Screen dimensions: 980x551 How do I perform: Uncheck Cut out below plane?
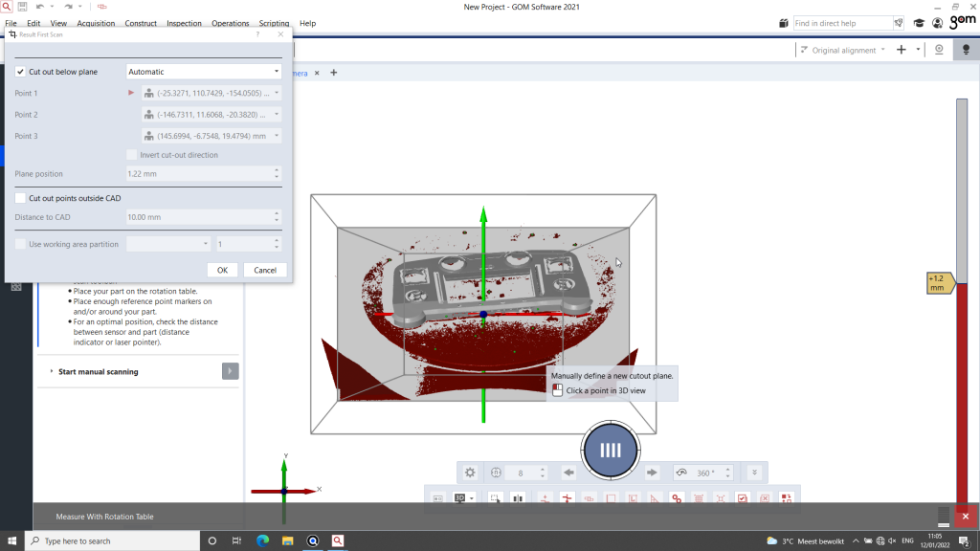pyautogui.click(x=20, y=71)
